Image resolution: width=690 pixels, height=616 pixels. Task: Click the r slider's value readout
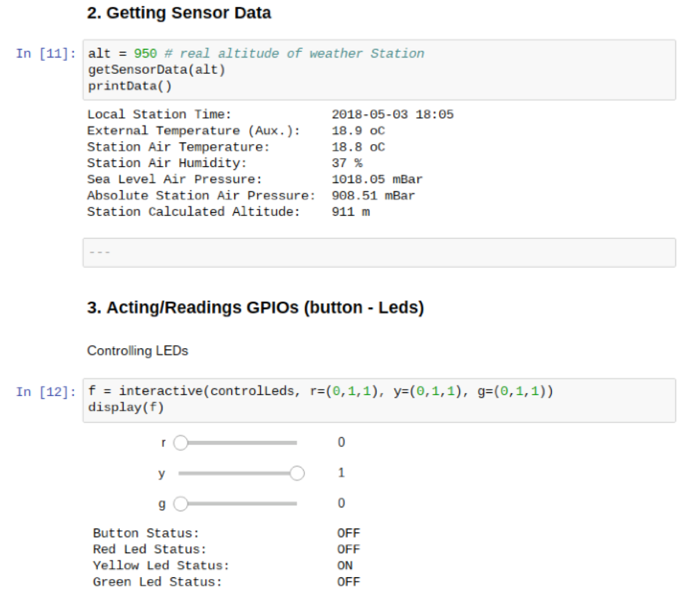341,442
